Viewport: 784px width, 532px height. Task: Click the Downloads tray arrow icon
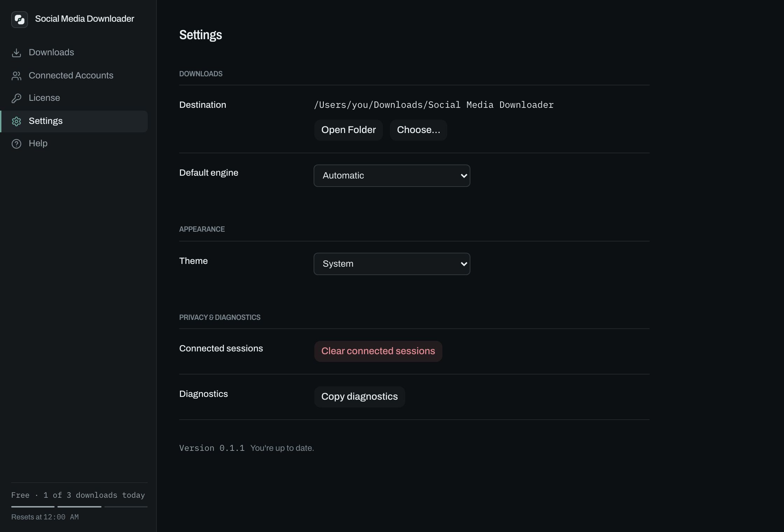16,53
